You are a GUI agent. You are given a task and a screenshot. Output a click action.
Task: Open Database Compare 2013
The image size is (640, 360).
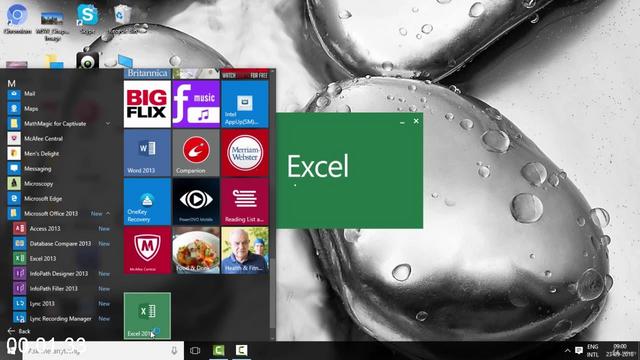(x=61, y=244)
